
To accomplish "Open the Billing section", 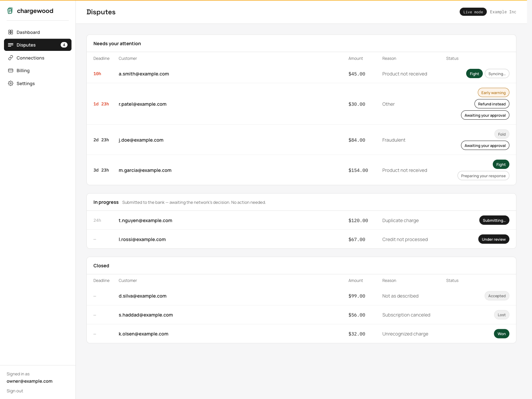I will pos(38,70).
